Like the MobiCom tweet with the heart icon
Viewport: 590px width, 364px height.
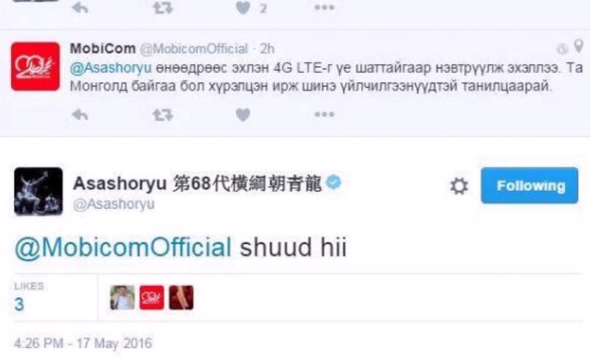click(243, 115)
